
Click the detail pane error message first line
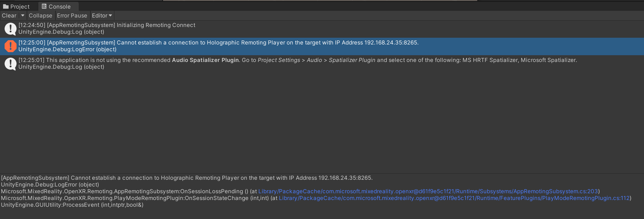187,178
